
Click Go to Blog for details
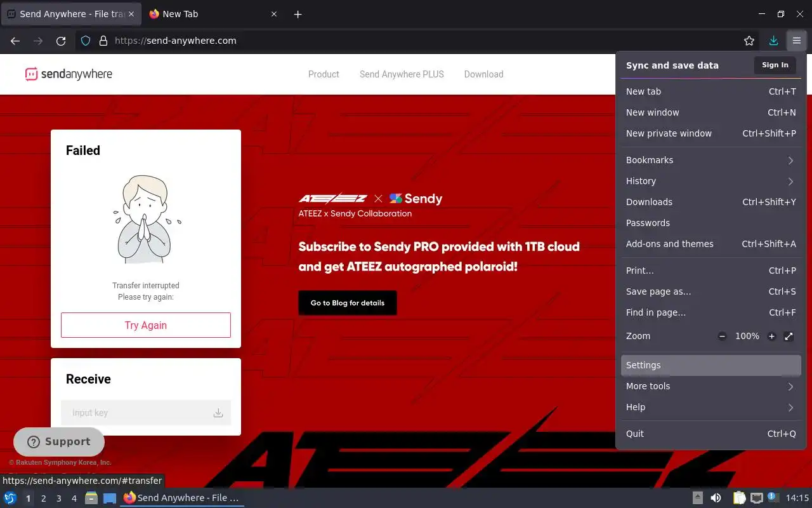tap(348, 303)
